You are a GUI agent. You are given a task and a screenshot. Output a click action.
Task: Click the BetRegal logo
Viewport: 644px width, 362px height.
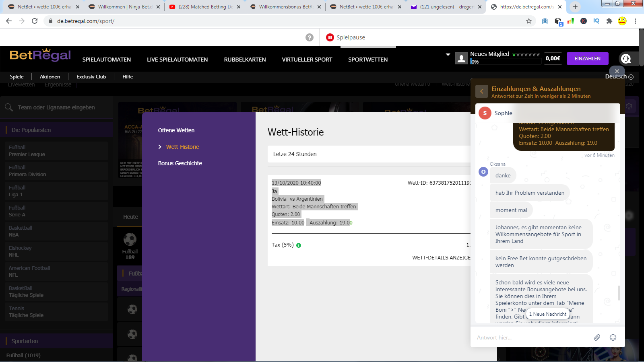[x=40, y=56]
